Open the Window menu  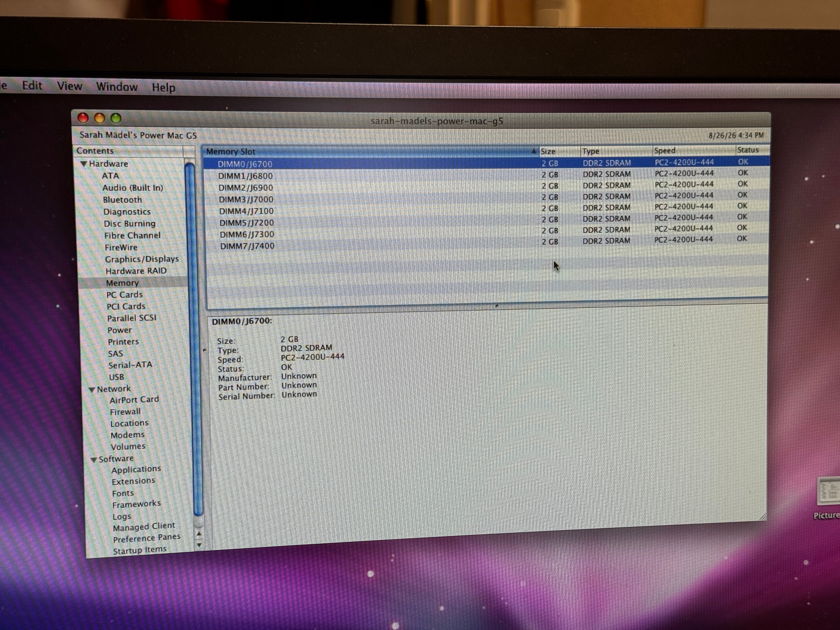117,87
